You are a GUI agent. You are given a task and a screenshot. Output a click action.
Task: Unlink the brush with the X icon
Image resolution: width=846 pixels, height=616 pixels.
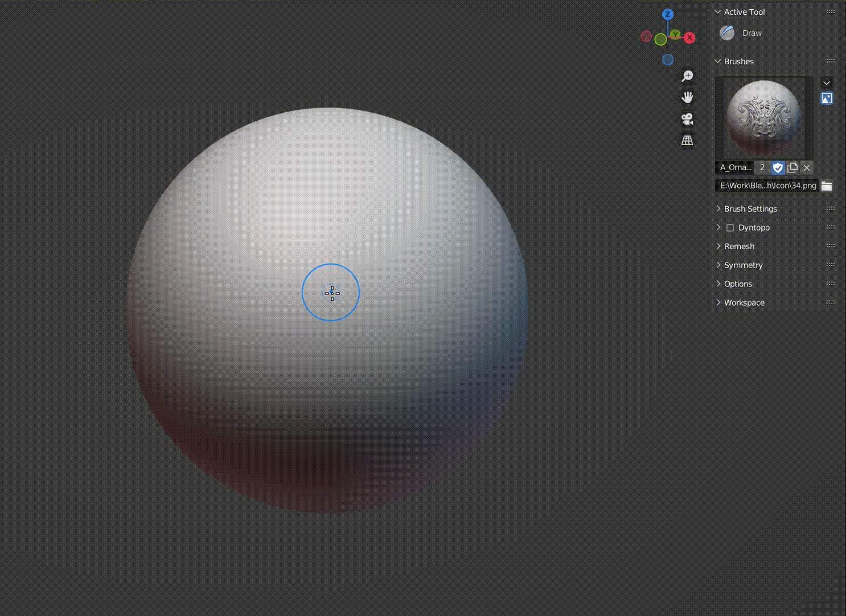pyautogui.click(x=807, y=167)
